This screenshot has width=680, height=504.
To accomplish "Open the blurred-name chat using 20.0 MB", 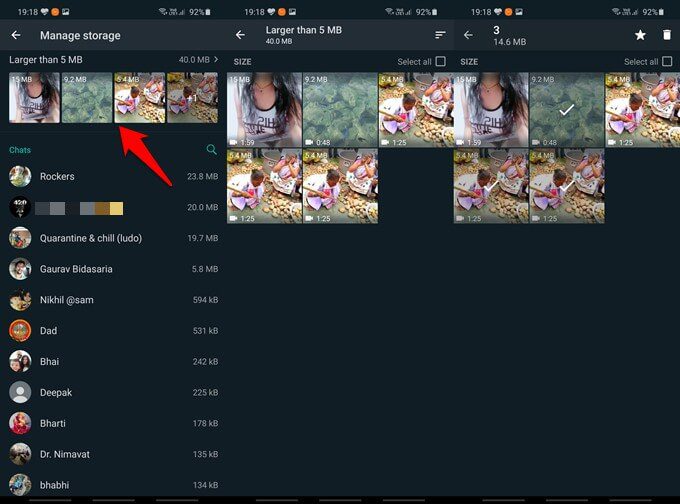I will point(113,207).
